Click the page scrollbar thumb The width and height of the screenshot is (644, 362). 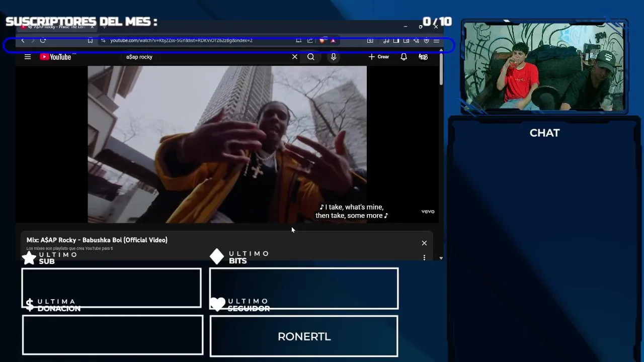[441, 69]
